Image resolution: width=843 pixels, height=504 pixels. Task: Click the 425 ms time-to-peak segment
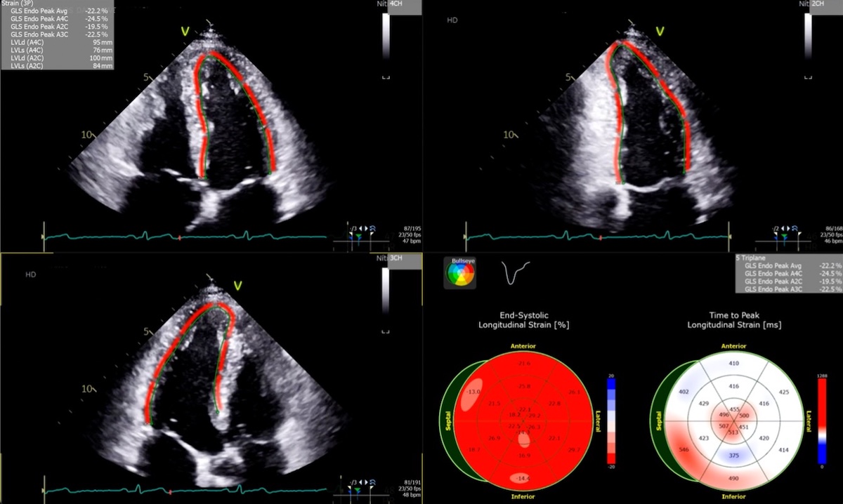[x=784, y=392]
